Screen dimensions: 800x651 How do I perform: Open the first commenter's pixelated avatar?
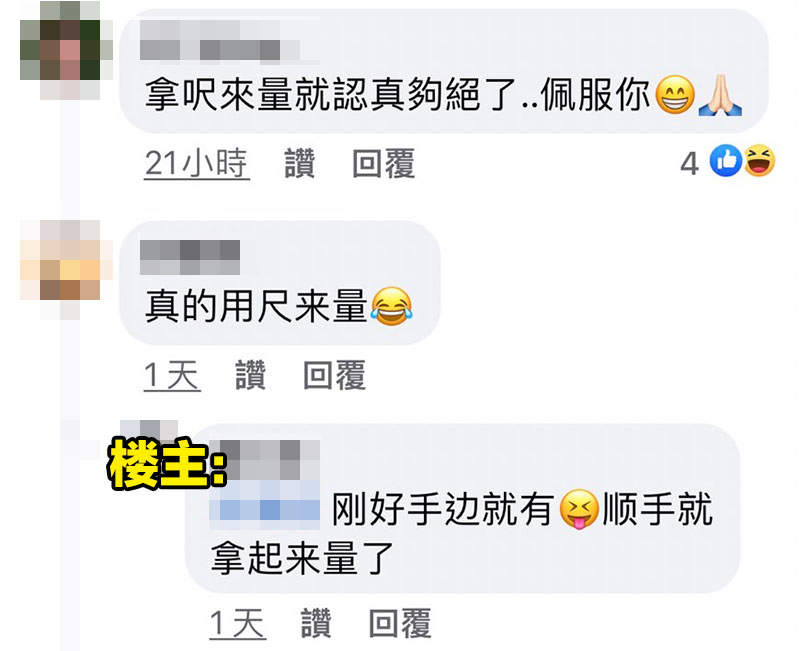point(65,49)
